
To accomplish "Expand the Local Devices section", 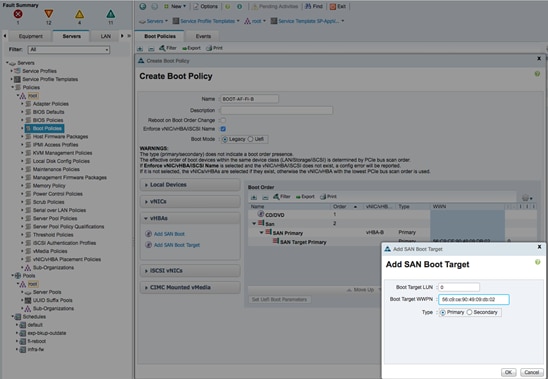I will pos(190,185).
